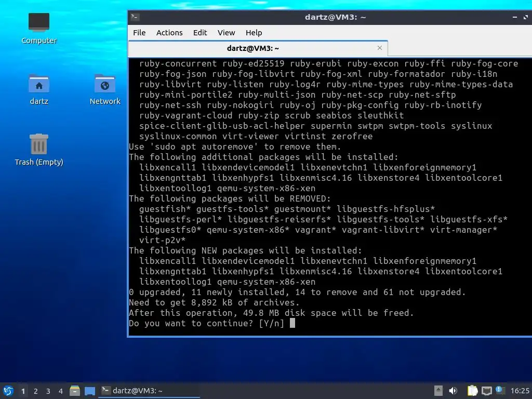Viewport: 532px width, 399px height.
Task: Open the clipboard manager tray icon
Action: click(x=473, y=391)
